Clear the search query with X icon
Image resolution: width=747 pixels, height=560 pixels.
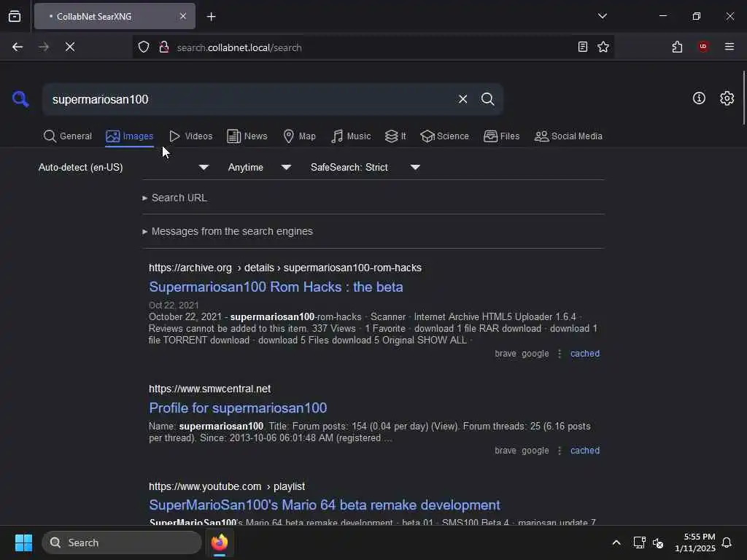pos(462,99)
